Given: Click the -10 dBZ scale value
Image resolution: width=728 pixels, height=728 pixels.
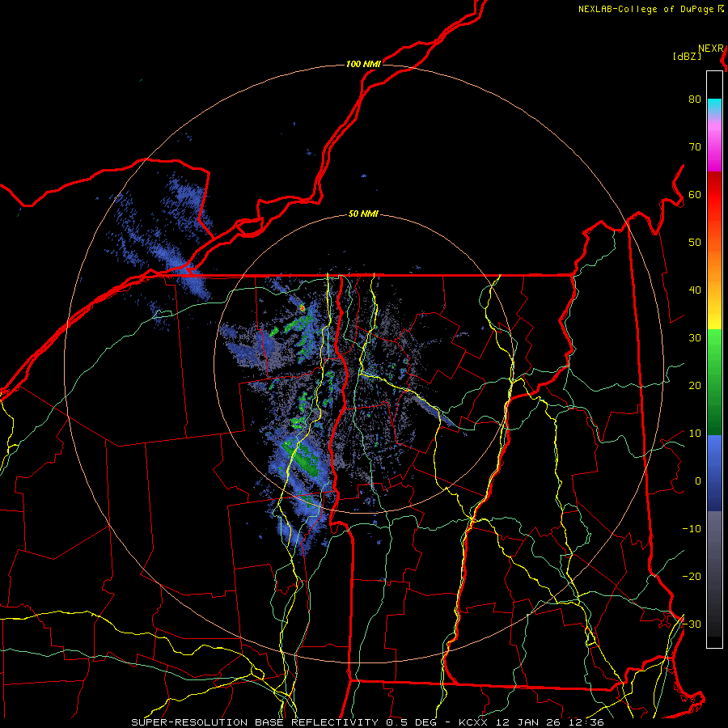Looking at the screenshot, I should click(x=692, y=528).
